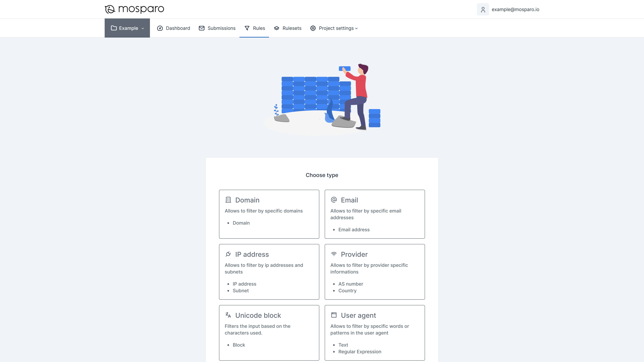Click the IP address plug icon
The image size is (644, 362).
tap(228, 254)
